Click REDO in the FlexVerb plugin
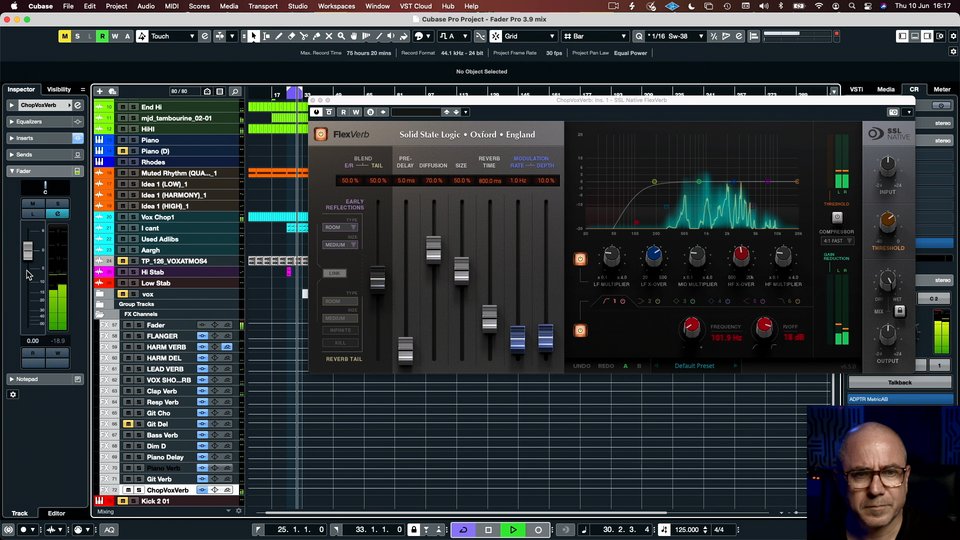The image size is (960, 540). click(606, 366)
